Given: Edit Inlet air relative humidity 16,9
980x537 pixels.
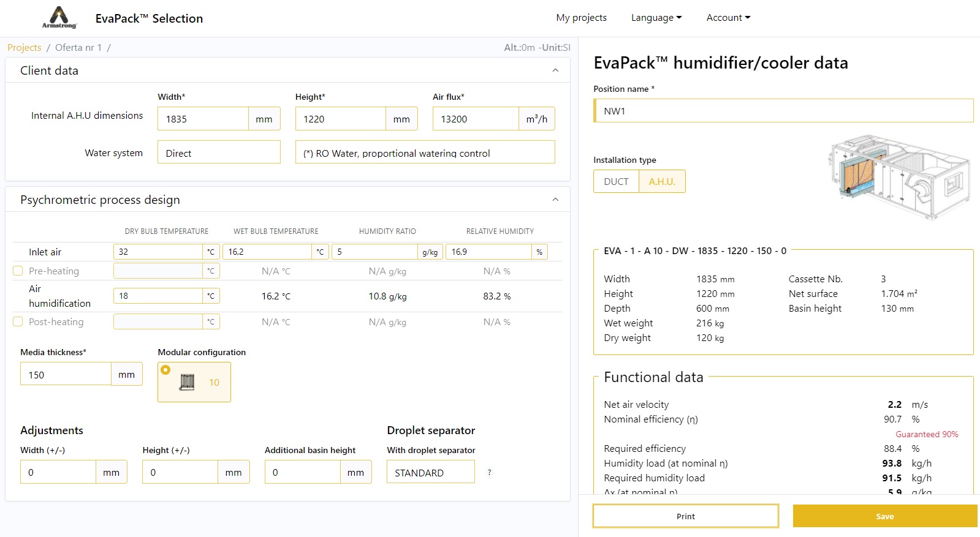Looking at the screenshot, I should tap(488, 252).
